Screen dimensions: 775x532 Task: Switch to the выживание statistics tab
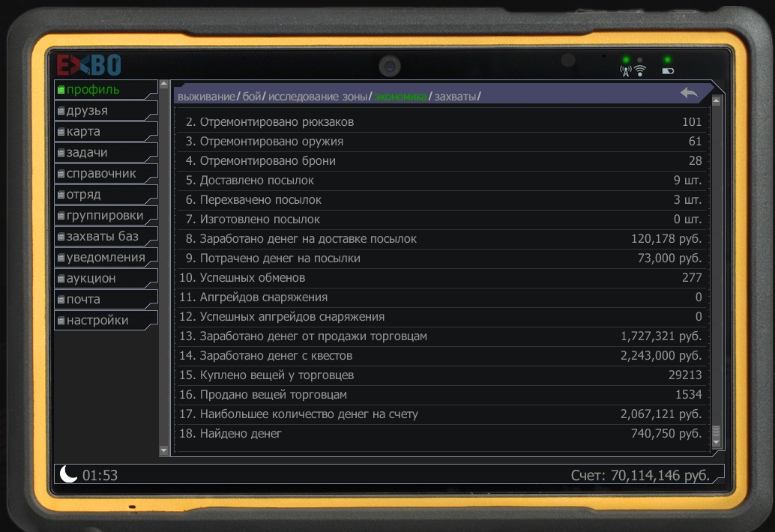coord(206,97)
